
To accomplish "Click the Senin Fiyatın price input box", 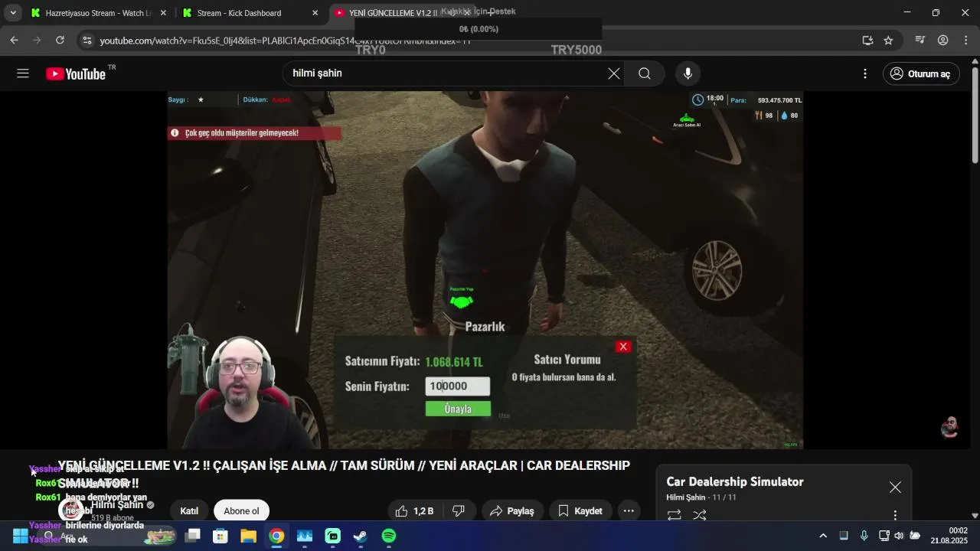I will (458, 386).
